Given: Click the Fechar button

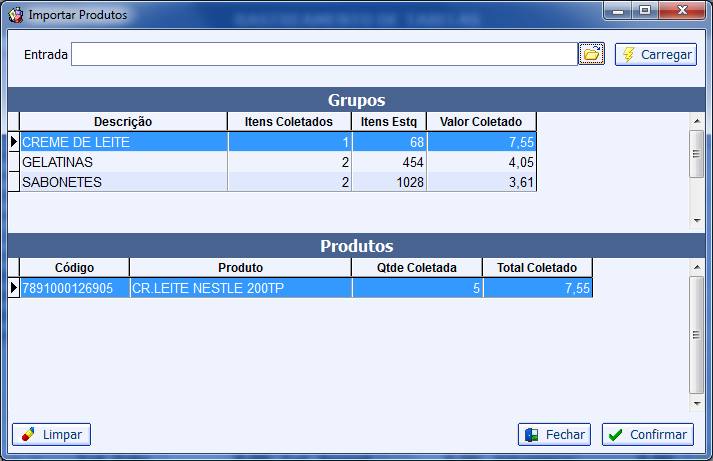Looking at the screenshot, I should pyautogui.click(x=554, y=435).
